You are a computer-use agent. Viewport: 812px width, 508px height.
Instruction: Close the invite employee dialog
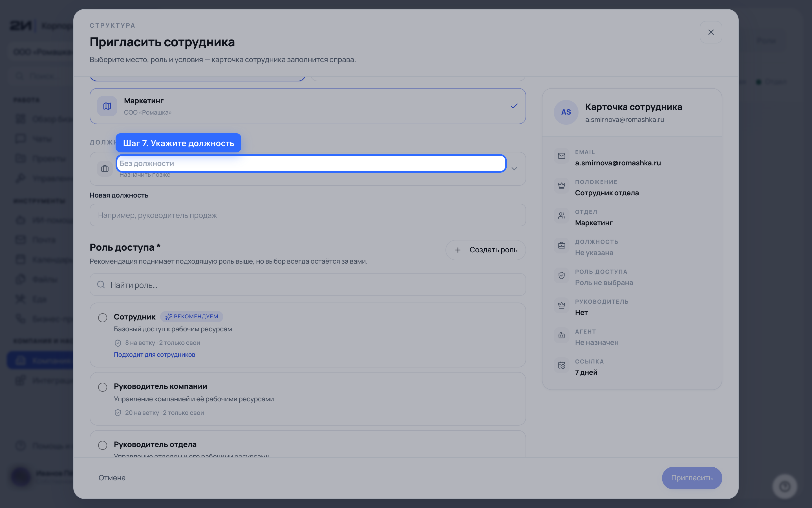click(711, 32)
